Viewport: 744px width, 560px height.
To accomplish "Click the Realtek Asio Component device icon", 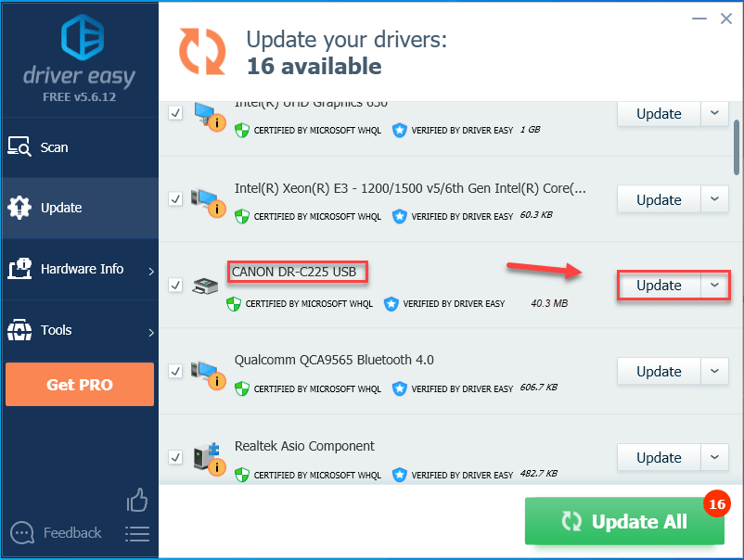I will (209, 459).
